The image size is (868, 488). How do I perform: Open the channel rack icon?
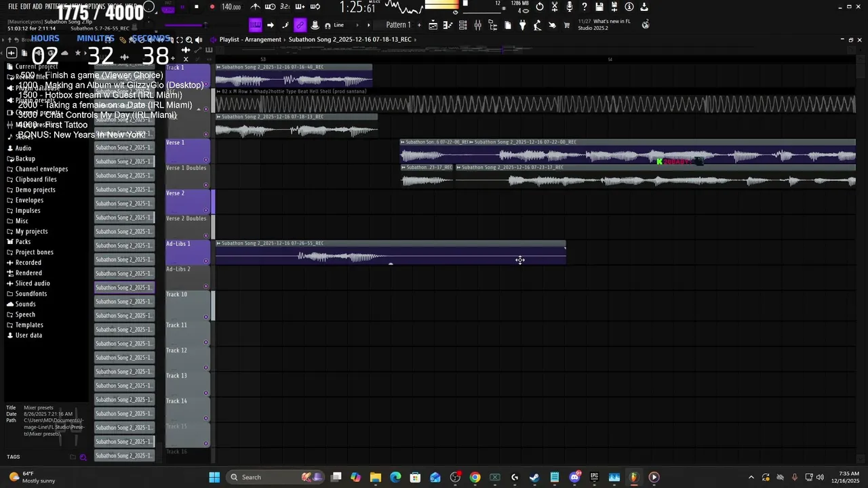click(x=463, y=25)
